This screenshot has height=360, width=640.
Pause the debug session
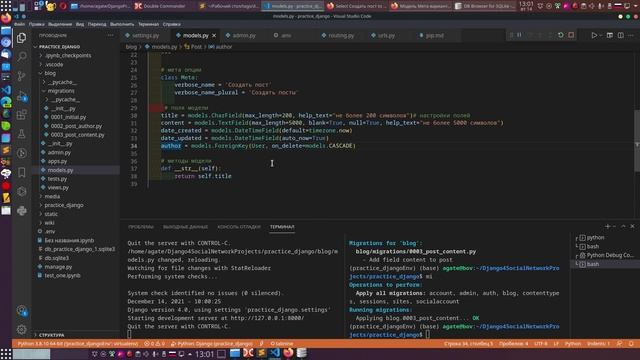519,36
